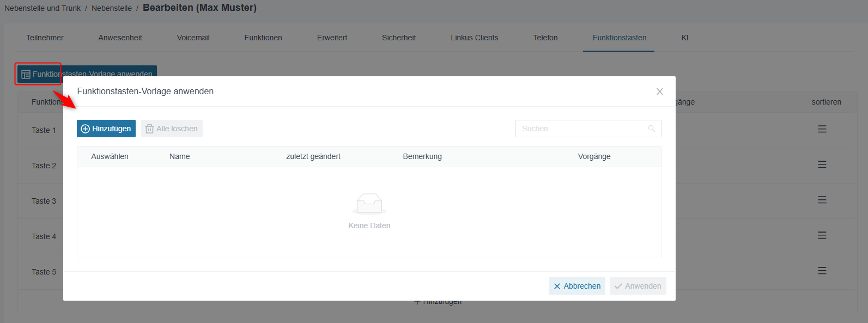Click the Anwenden button
The height and width of the screenshot is (323, 868).
[638, 286]
